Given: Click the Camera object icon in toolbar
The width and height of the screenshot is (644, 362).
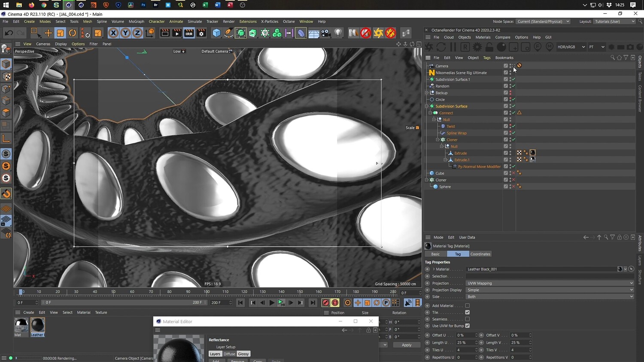Looking at the screenshot, I should pyautogui.click(x=326, y=33).
